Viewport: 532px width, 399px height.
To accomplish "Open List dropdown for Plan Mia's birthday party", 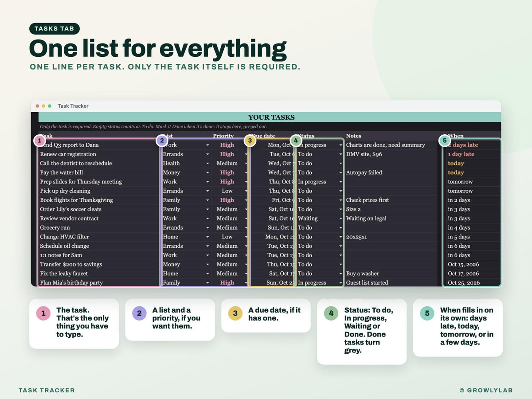I will point(207,283).
